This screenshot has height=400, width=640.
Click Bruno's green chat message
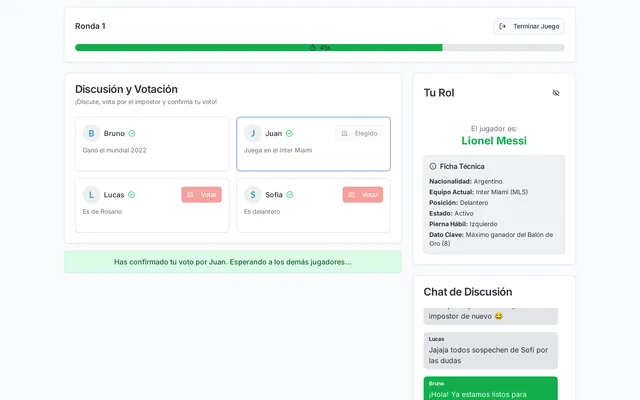pyautogui.click(x=490, y=388)
